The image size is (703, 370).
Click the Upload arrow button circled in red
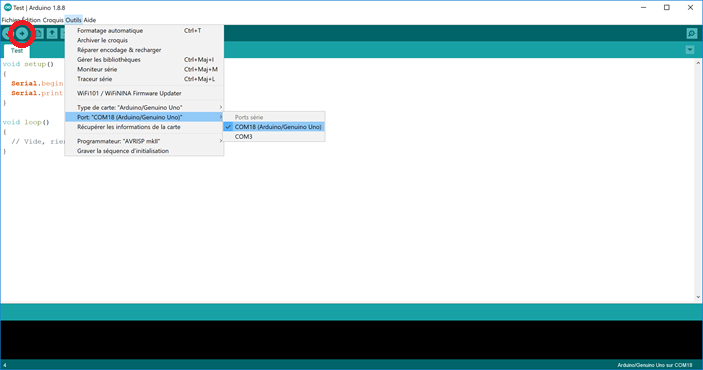(22, 34)
